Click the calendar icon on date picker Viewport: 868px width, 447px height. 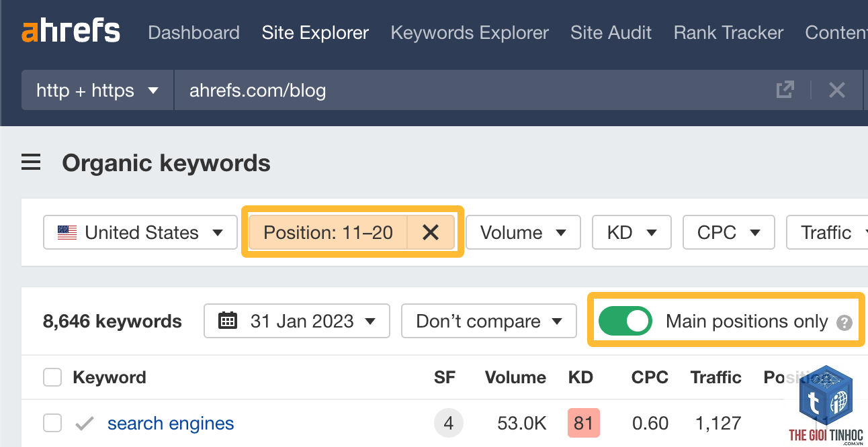click(x=228, y=321)
